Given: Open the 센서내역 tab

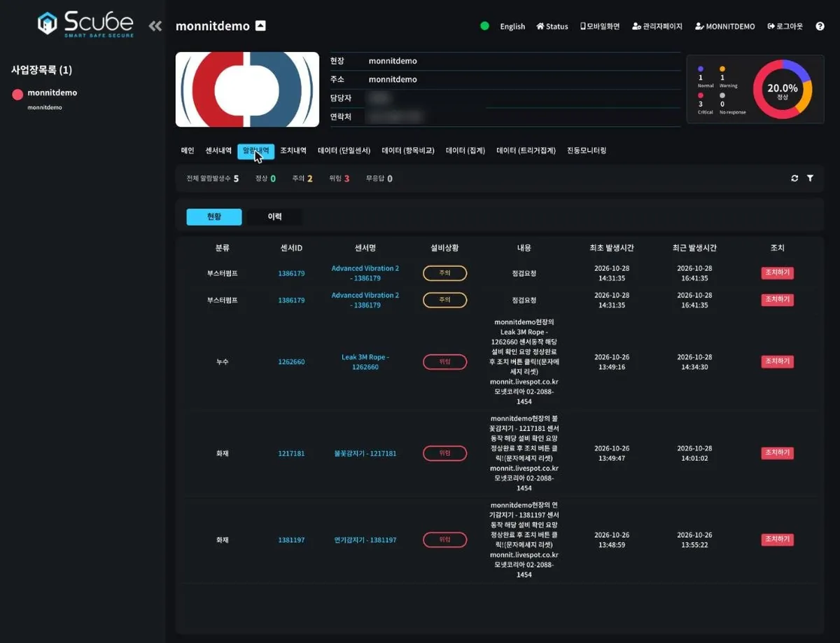Looking at the screenshot, I should point(218,151).
